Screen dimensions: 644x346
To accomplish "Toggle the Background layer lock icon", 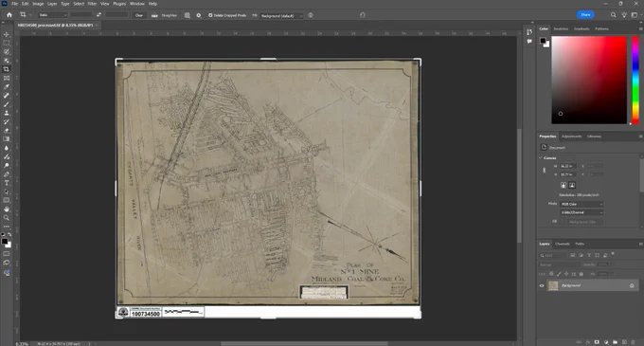I will point(632,285).
